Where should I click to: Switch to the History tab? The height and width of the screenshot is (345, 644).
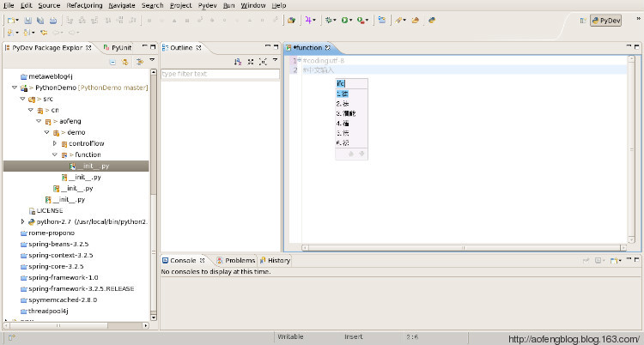[x=275, y=260]
